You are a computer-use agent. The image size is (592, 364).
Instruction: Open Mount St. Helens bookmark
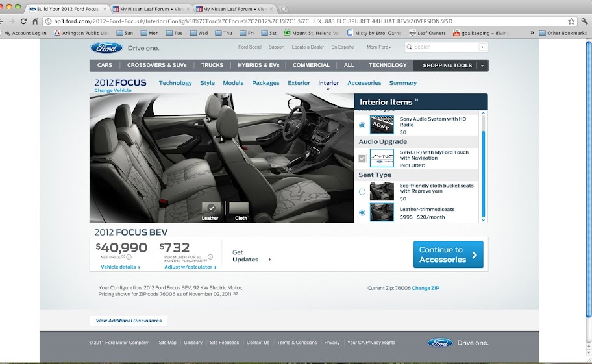point(311,33)
